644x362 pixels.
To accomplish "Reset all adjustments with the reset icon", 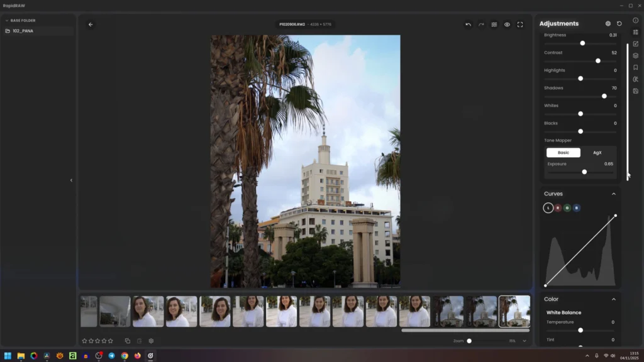I will 619,24.
